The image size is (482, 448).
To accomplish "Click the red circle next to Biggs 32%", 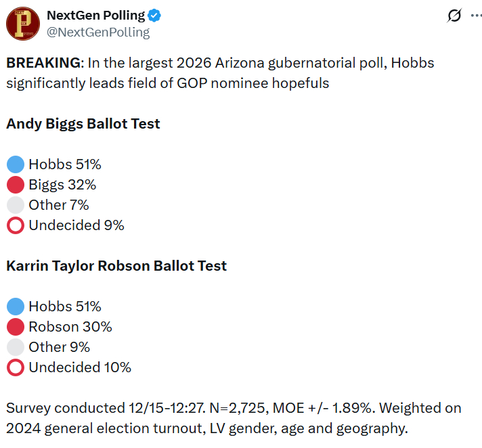I will coord(16,185).
